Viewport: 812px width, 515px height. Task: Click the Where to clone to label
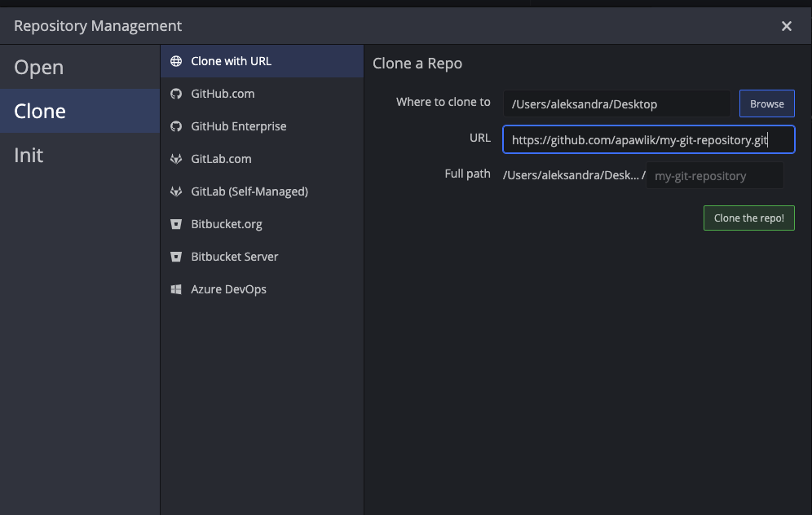pyautogui.click(x=444, y=102)
